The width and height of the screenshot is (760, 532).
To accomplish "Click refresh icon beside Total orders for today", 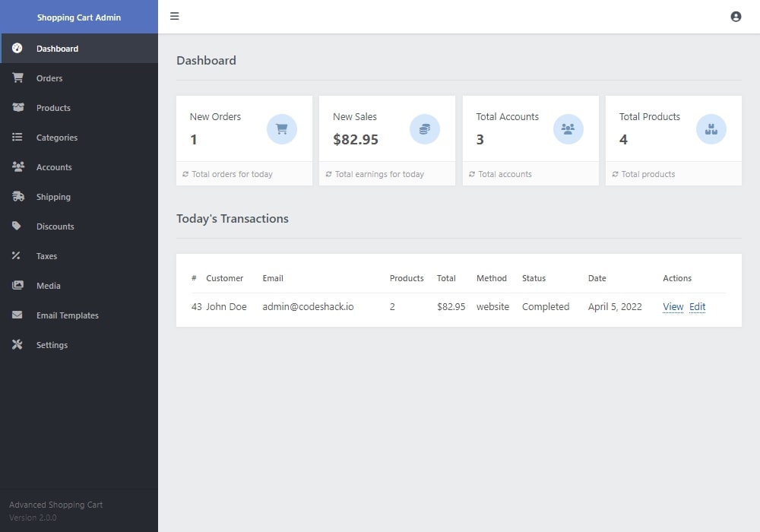I will 185,174.
